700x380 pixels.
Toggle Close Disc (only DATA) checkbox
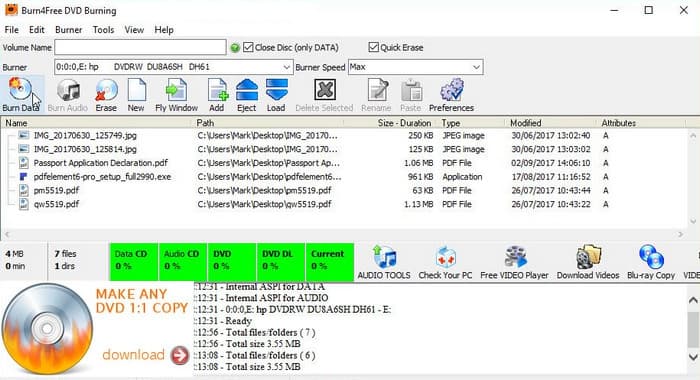248,47
